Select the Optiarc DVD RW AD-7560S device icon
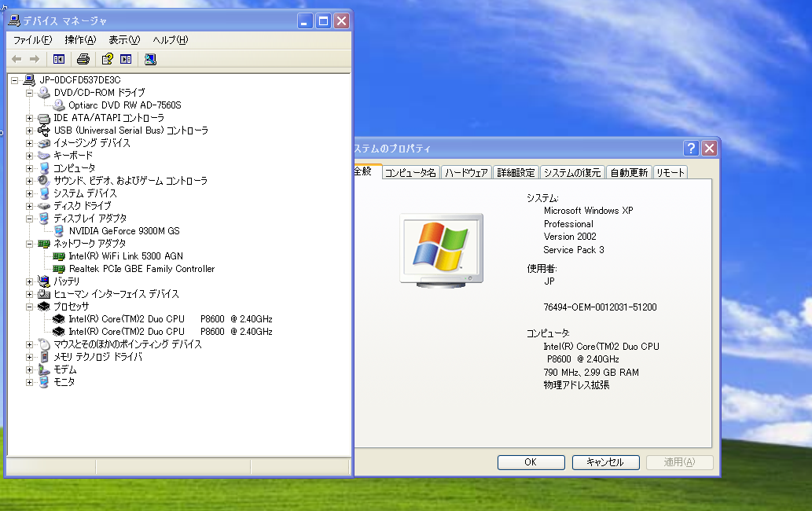This screenshot has width=812, height=511. coord(58,105)
